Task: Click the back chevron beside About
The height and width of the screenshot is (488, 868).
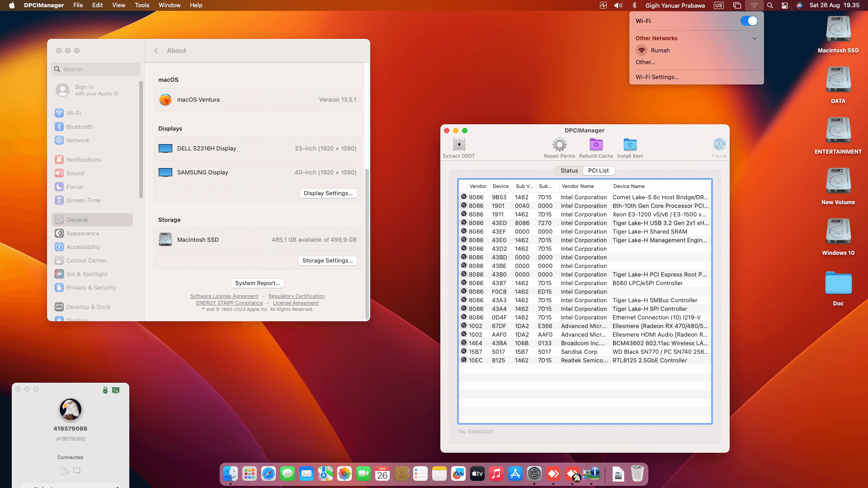Action: point(156,51)
